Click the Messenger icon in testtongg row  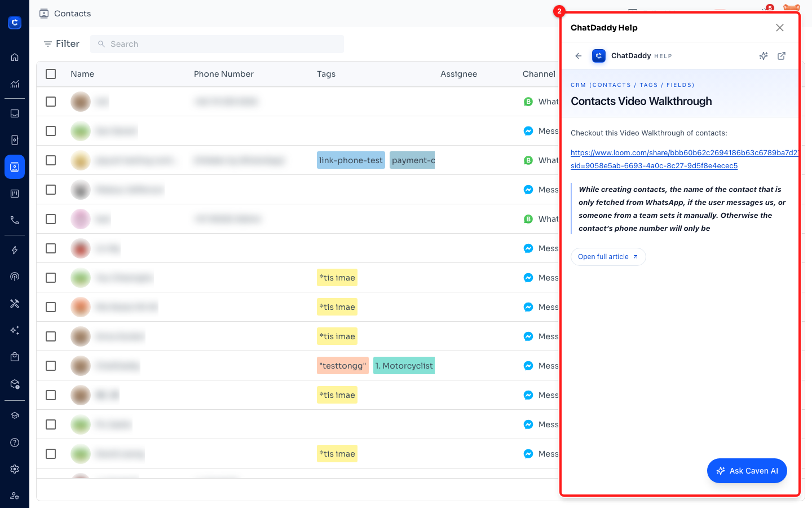point(528,366)
